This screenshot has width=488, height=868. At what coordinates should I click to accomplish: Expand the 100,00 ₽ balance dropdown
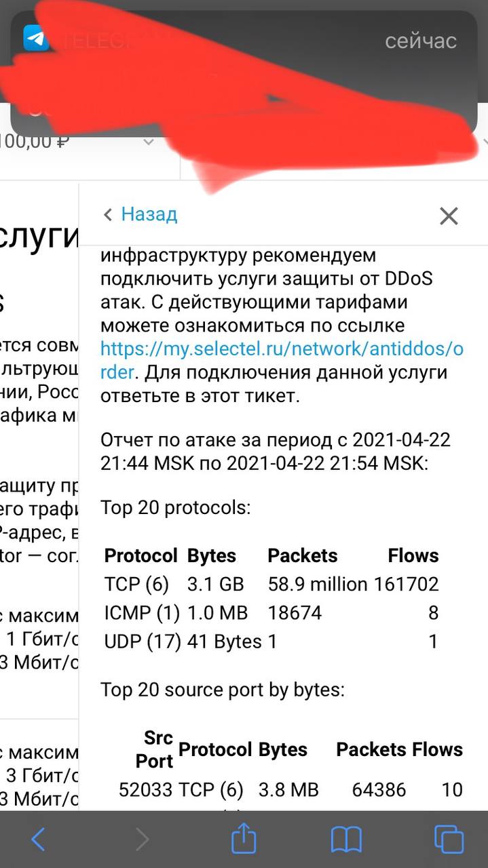coord(149,142)
